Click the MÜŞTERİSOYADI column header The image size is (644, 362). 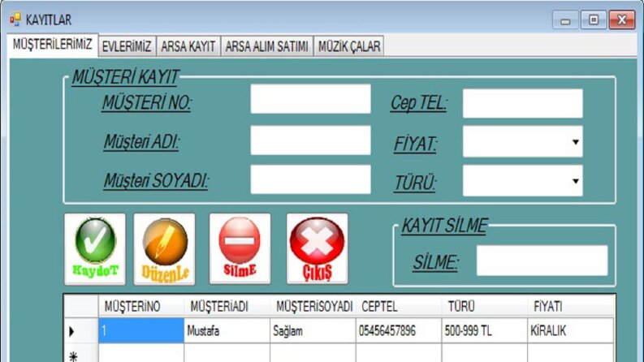click(x=313, y=306)
